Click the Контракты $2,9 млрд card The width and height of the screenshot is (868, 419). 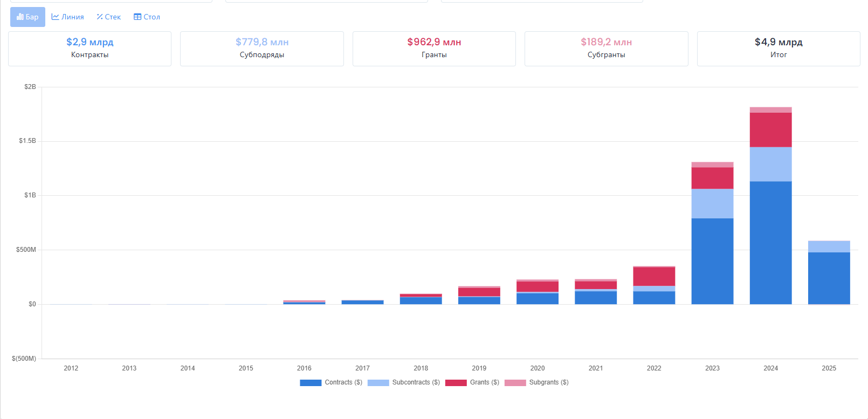pos(89,49)
